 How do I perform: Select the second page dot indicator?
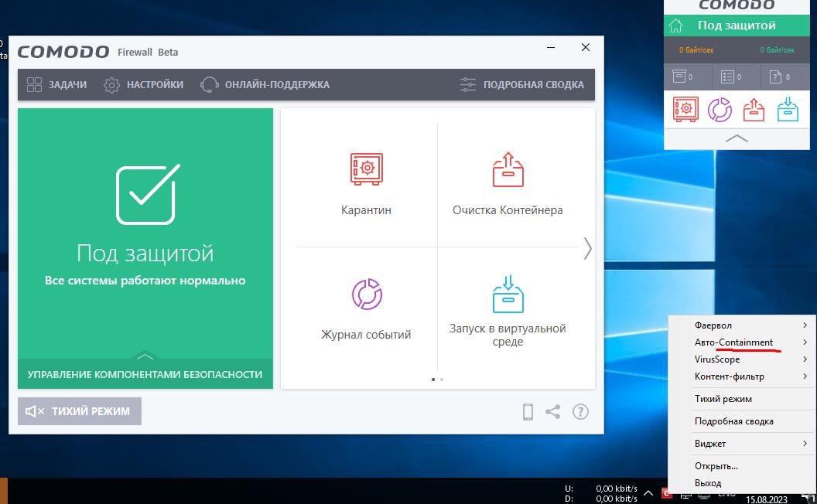click(442, 380)
